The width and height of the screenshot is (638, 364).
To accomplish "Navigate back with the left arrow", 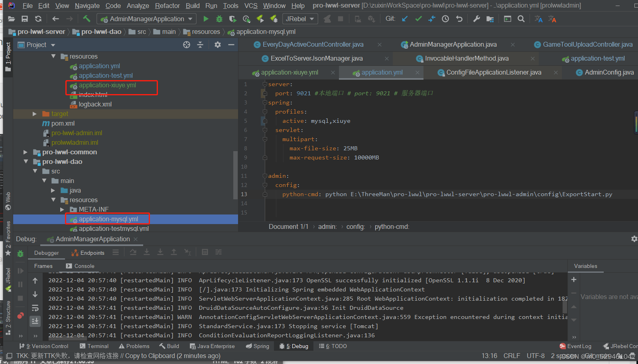I will 55,19.
